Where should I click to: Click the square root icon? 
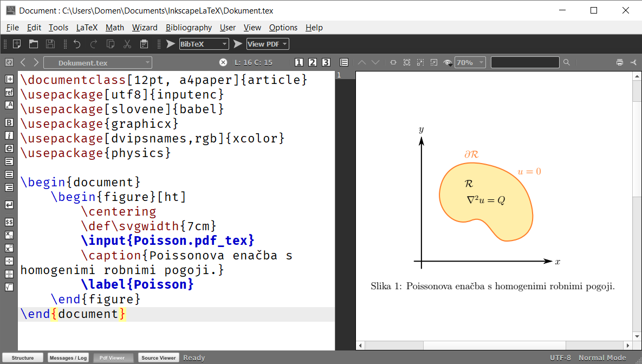9,287
